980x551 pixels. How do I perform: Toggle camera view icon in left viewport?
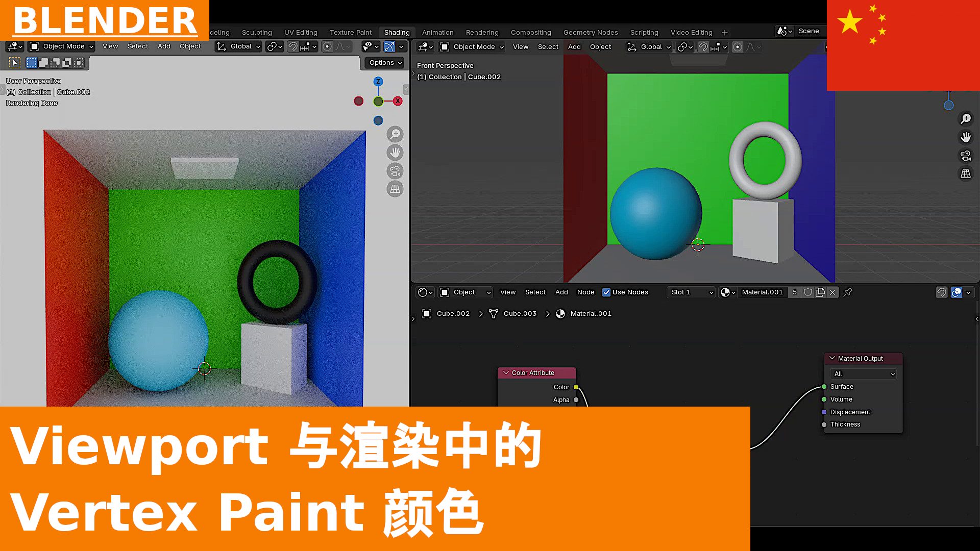click(x=395, y=171)
